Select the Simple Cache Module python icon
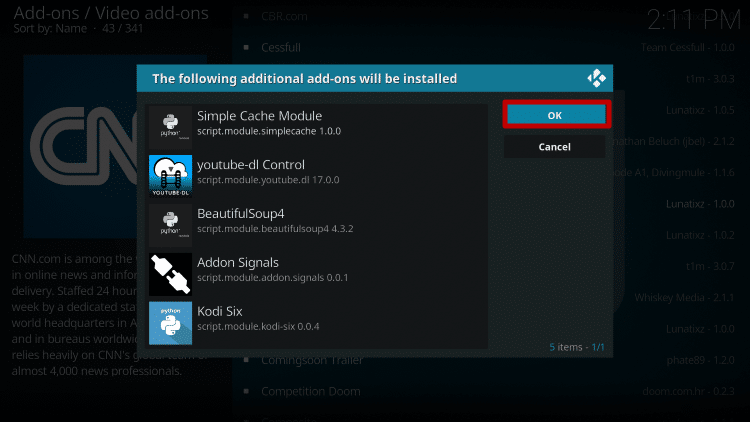 coord(170,127)
